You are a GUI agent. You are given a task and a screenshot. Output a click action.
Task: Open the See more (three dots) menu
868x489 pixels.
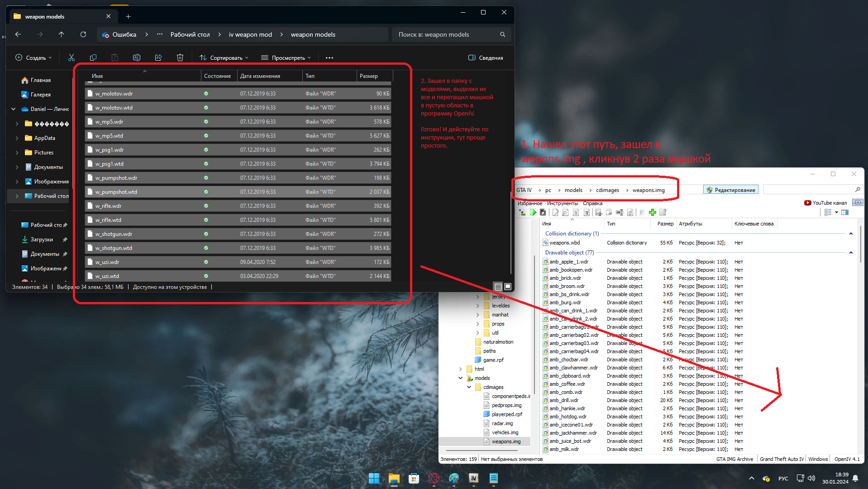329,58
